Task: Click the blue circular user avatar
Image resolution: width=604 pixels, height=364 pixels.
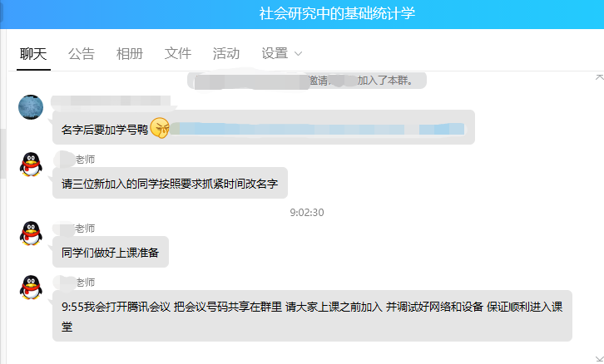Action: tap(31, 107)
